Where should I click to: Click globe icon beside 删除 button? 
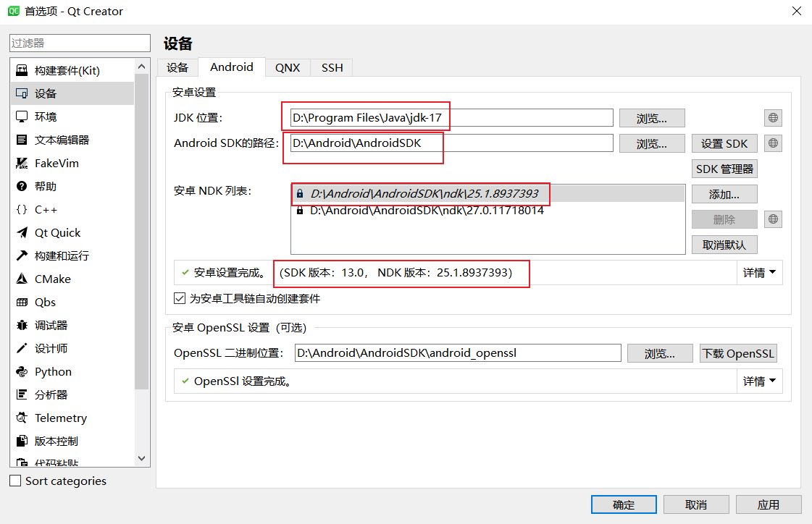click(773, 219)
